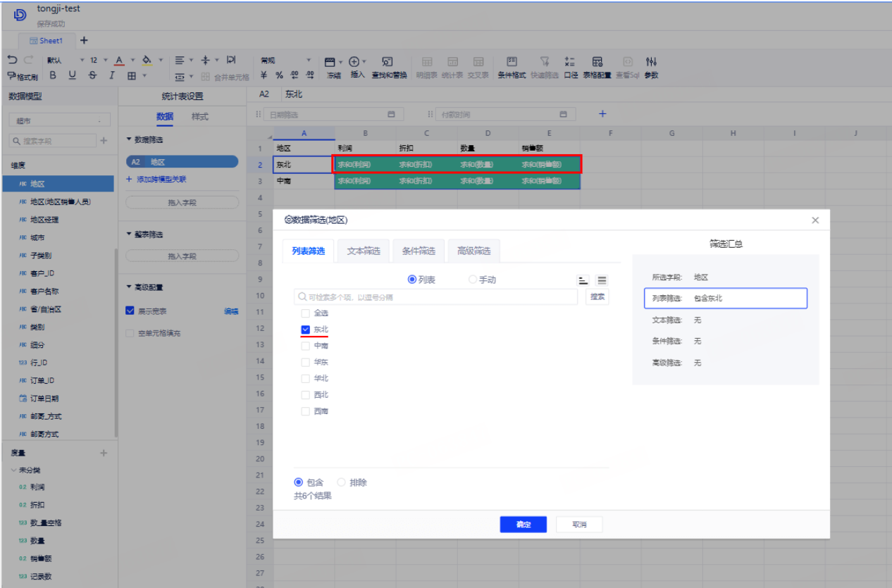Image resolution: width=892 pixels, height=588 pixels.
Task: Open the parameters settings icon
Action: click(x=651, y=62)
